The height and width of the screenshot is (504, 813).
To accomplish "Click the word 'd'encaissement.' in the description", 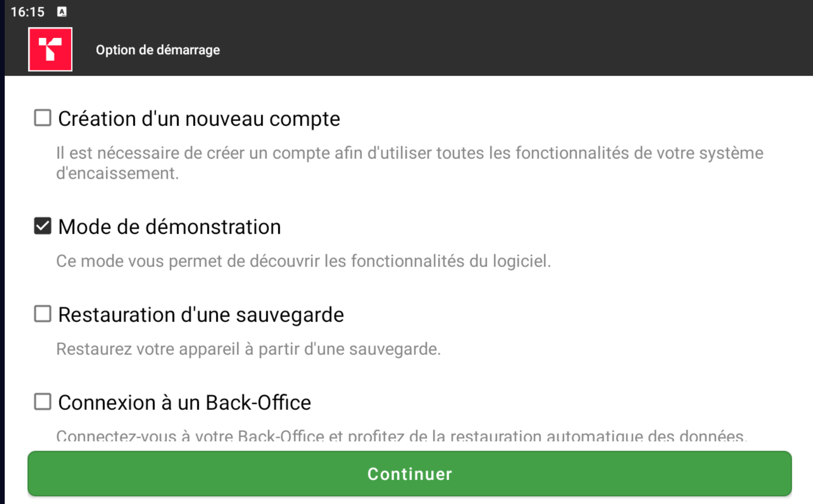I will 117,174.
